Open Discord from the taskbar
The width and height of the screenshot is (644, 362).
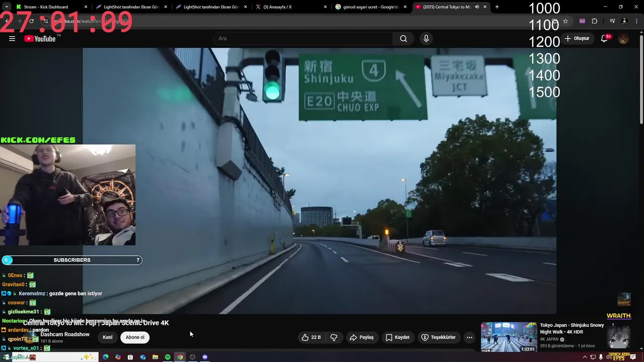[x=205, y=357]
